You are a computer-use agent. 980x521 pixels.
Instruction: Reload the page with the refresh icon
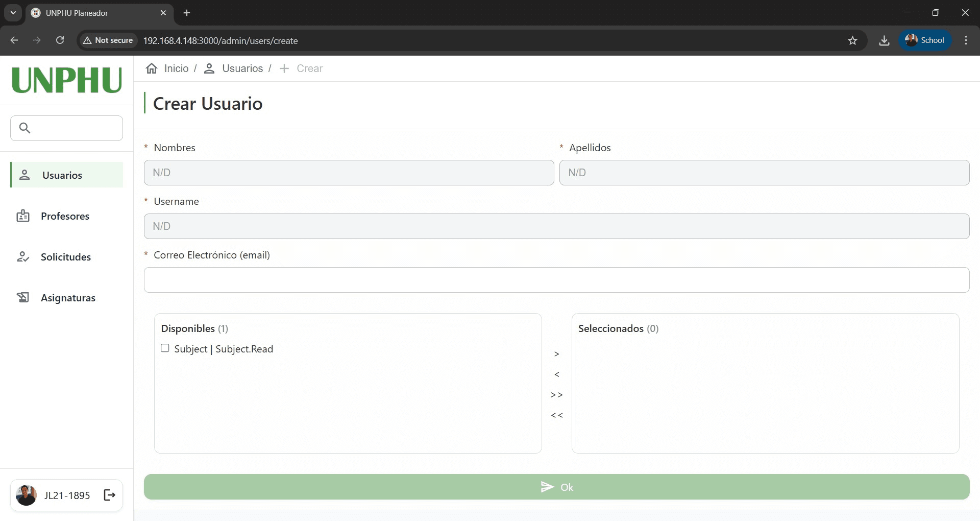[60, 40]
